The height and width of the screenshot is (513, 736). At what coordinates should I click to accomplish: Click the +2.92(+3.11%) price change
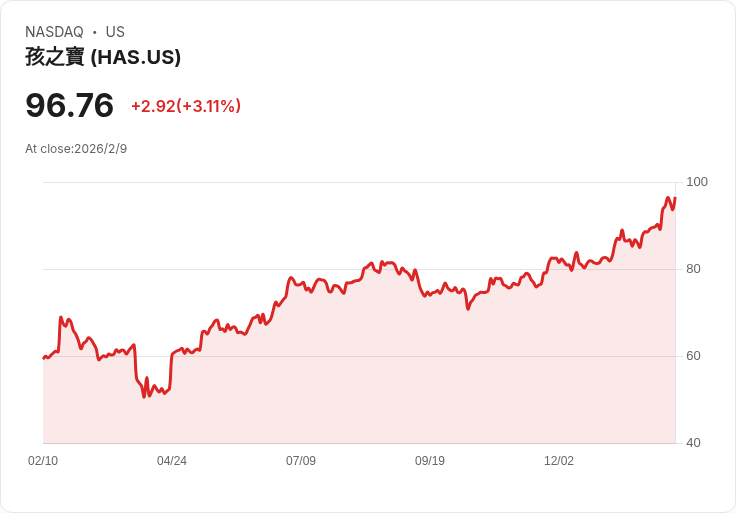click(186, 106)
